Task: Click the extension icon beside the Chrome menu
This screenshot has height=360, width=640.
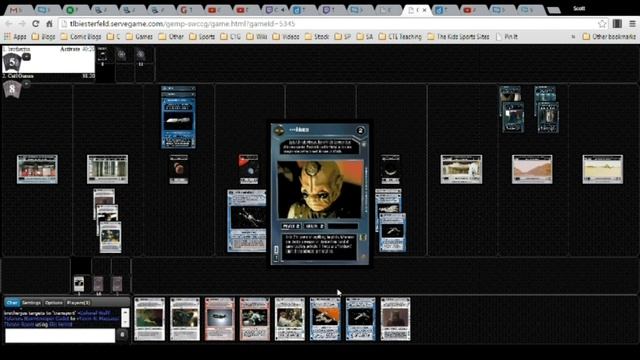Action: pyautogui.click(x=617, y=24)
